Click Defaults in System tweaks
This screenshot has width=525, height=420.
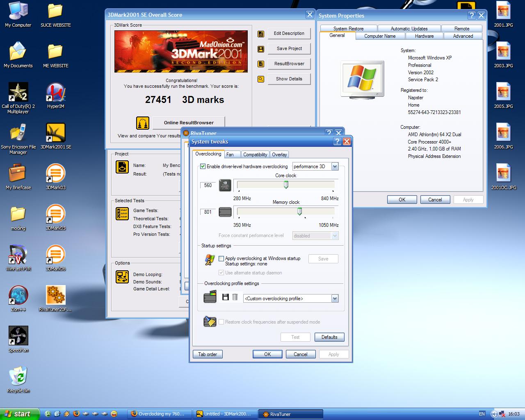click(x=329, y=337)
